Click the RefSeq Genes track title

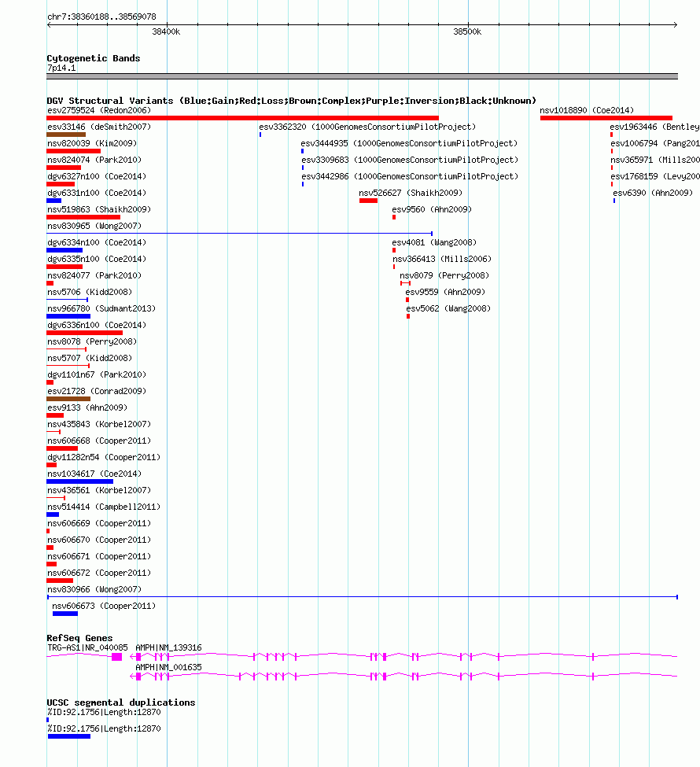pyautogui.click(x=79, y=638)
